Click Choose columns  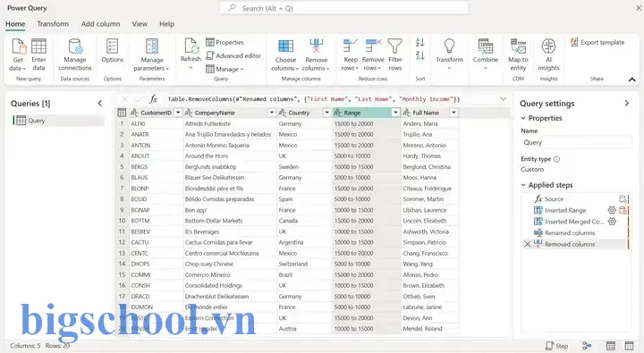coord(285,55)
